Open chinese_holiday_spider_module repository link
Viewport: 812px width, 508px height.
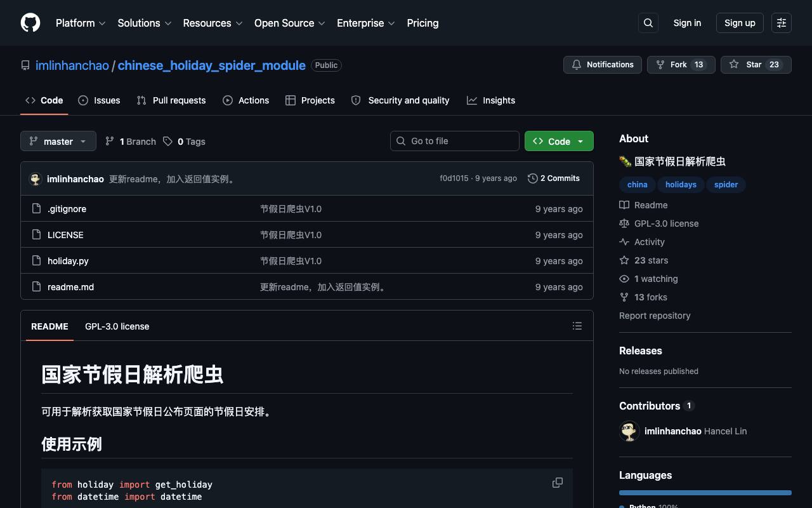(212, 65)
